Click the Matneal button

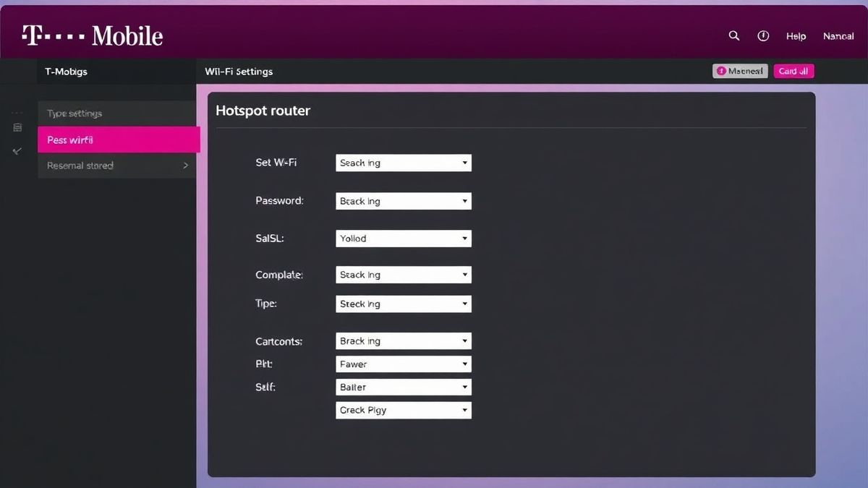coord(740,71)
